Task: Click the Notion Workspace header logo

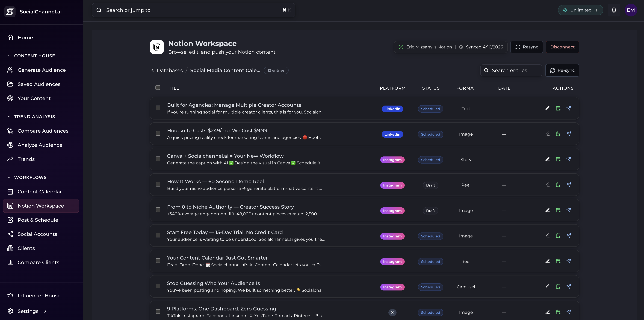Action: 157,47
